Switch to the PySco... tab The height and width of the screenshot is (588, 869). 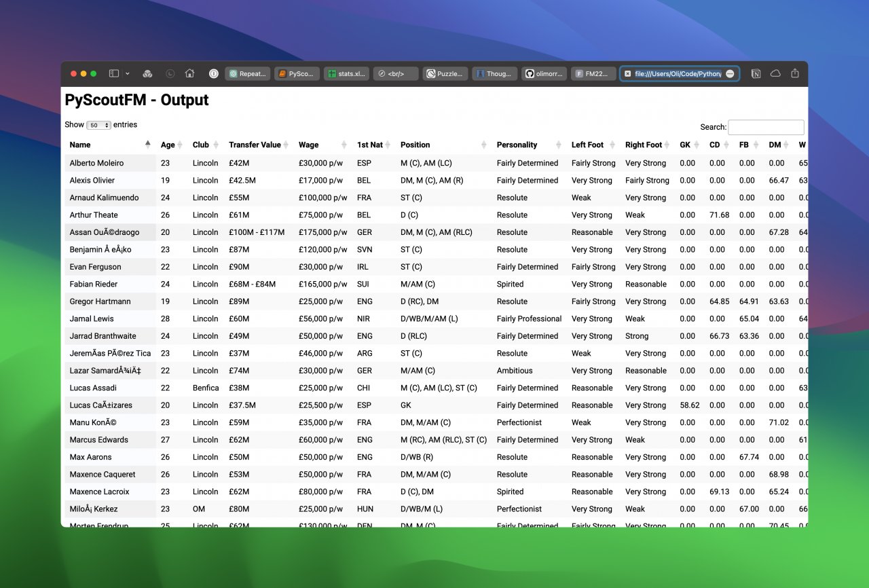coord(297,73)
